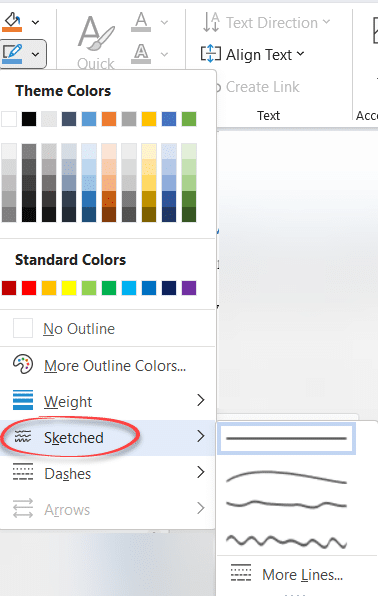Pick the wavy scribble line style
Screen dimensions: 378x596
pyautogui.click(x=286, y=541)
